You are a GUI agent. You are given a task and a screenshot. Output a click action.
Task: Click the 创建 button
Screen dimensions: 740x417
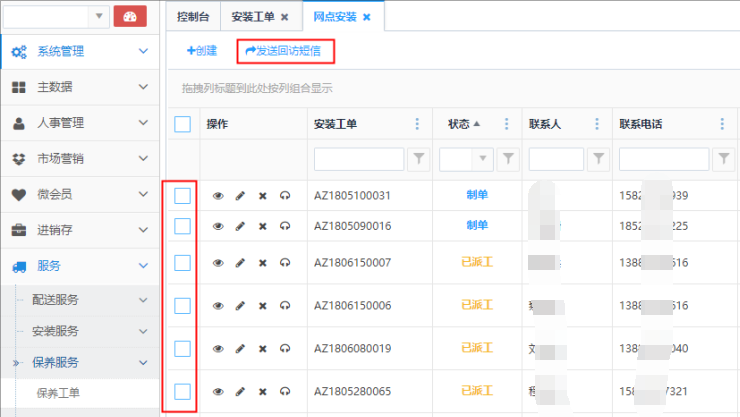[202, 50]
